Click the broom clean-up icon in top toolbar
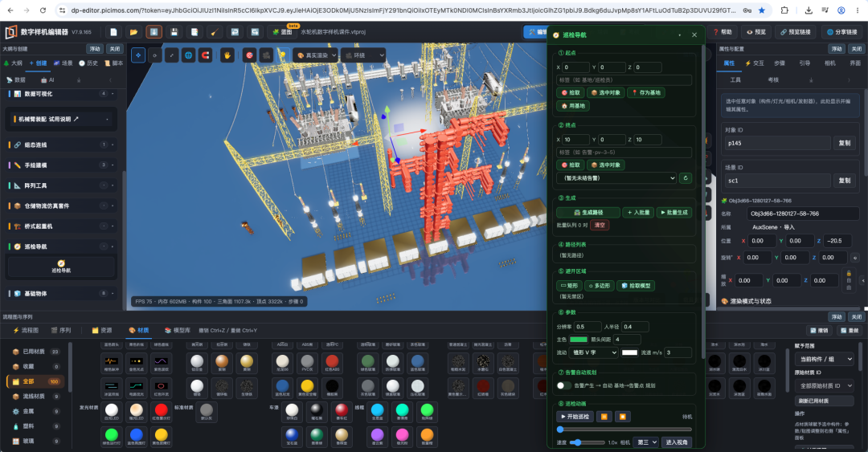 click(x=215, y=32)
